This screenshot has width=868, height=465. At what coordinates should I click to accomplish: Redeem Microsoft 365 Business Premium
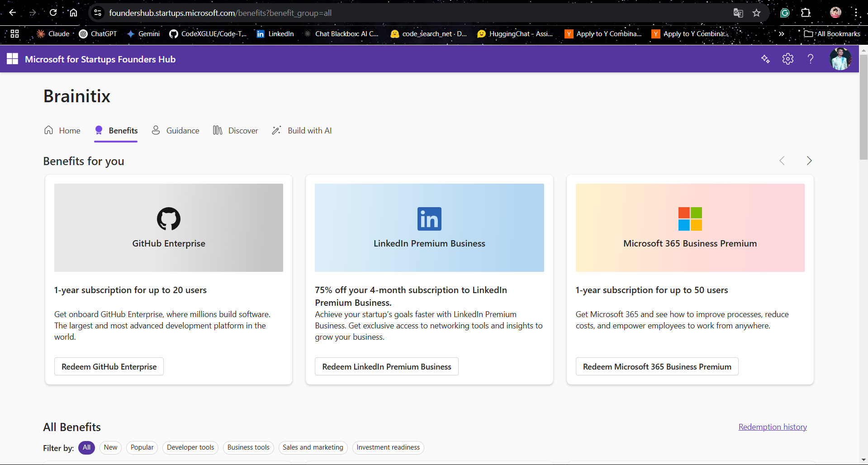coord(657,366)
